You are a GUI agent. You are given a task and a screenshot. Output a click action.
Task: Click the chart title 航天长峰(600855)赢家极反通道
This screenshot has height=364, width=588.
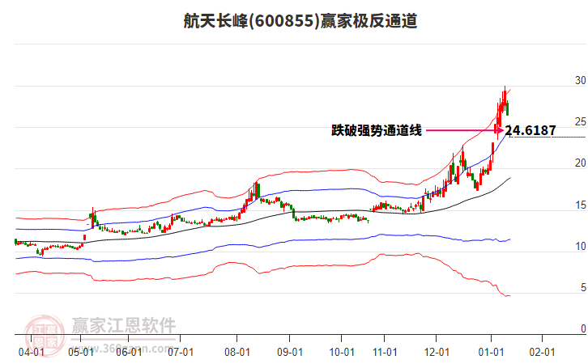click(300, 21)
